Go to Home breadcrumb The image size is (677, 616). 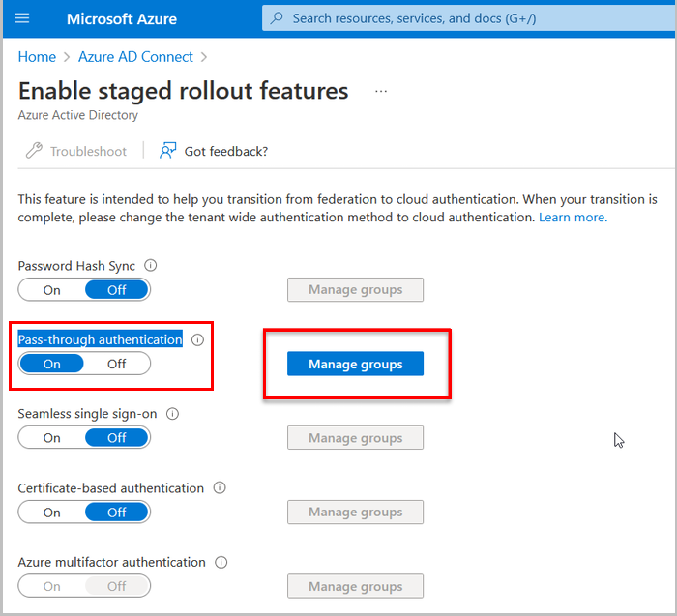[x=37, y=56]
